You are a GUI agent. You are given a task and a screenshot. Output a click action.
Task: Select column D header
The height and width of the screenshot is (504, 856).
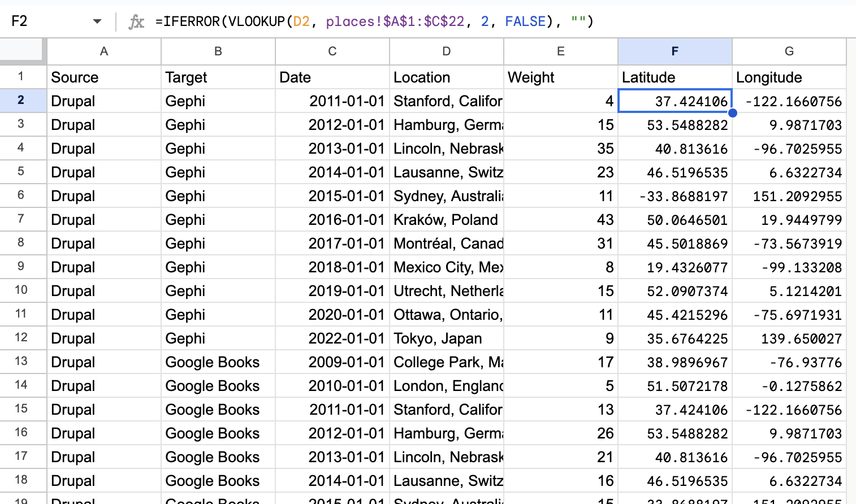tap(446, 51)
